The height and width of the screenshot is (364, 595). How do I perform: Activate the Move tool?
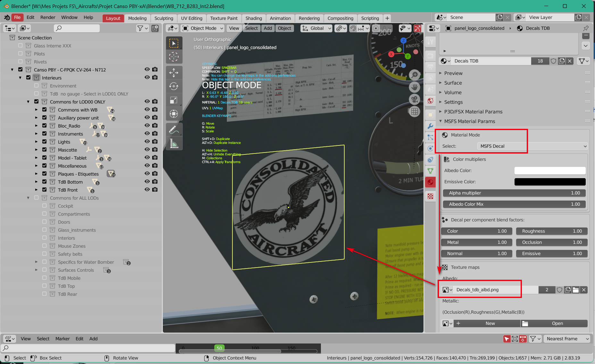tap(174, 73)
